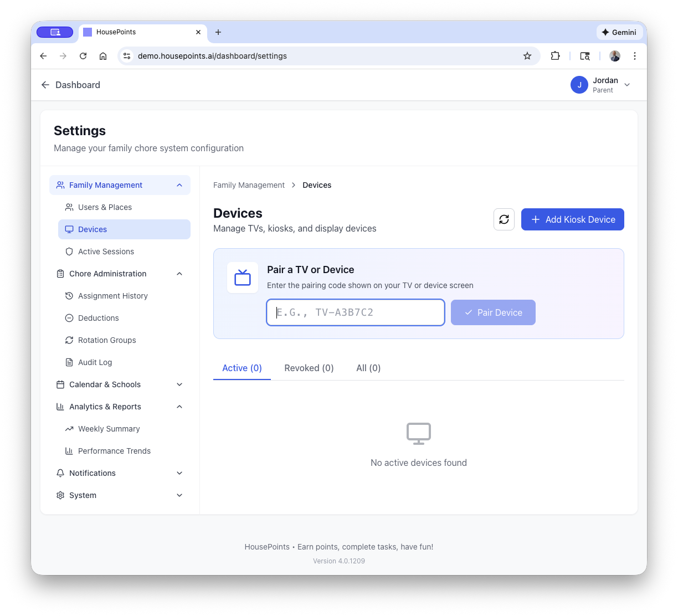Switch to the Revoked (0) tab
This screenshot has width=678, height=616.
tap(309, 368)
